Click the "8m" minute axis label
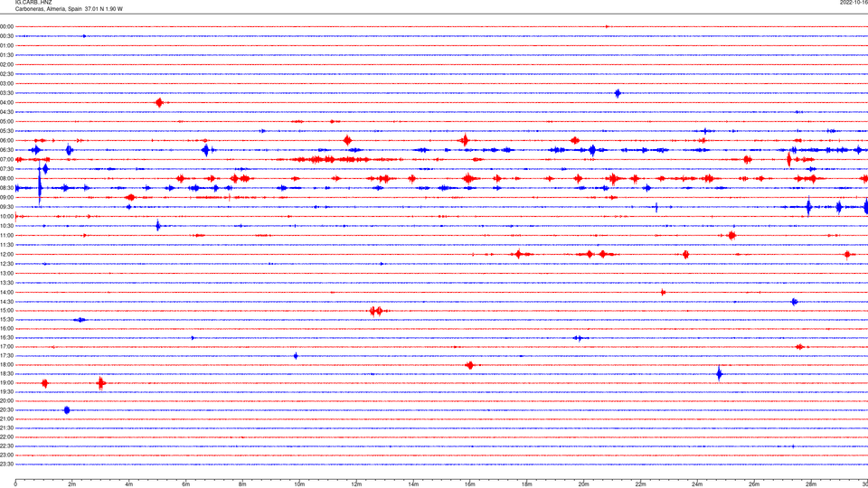Image resolution: width=868 pixels, height=488 pixels. (242, 484)
